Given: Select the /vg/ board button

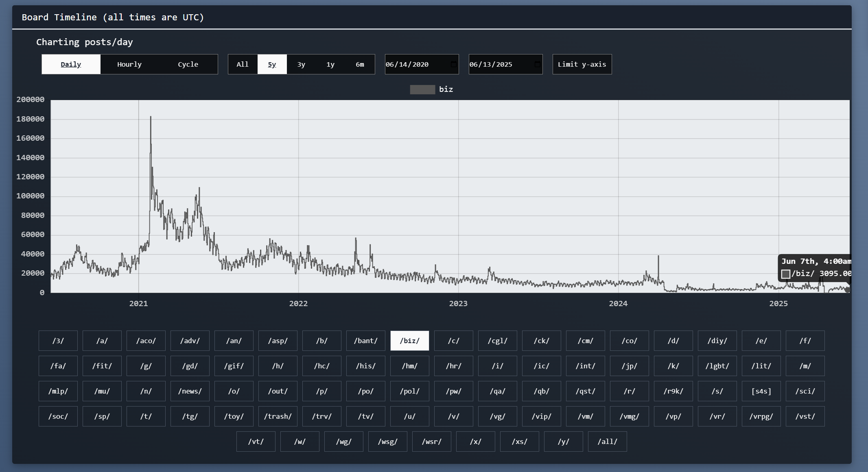Looking at the screenshot, I should pos(498,416).
